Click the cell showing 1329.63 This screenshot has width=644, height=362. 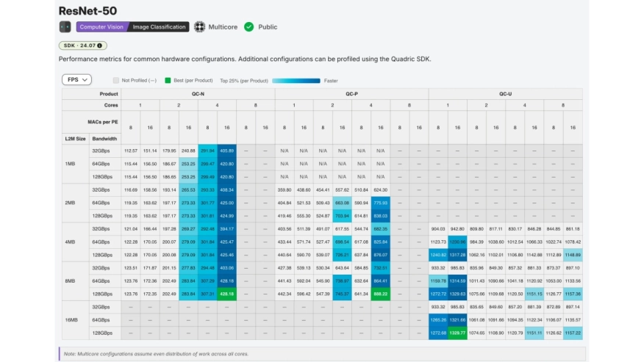(457, 294)
